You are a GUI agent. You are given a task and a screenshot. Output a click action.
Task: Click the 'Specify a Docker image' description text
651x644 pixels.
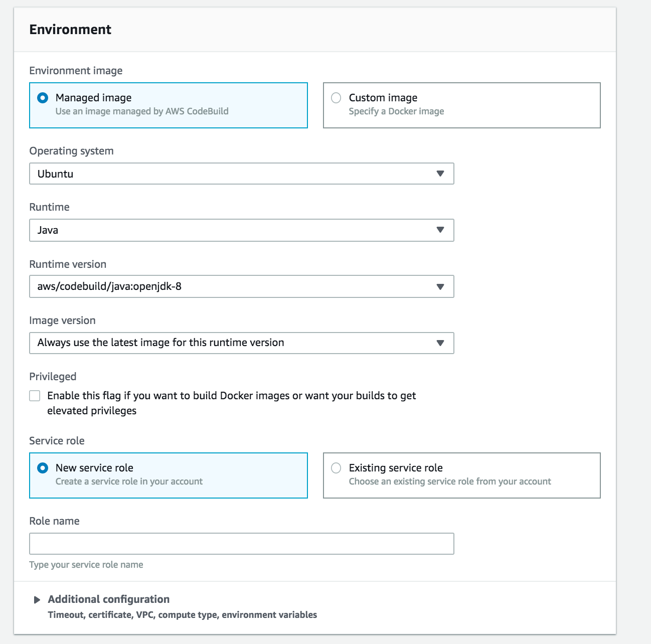tap(396, 111)
